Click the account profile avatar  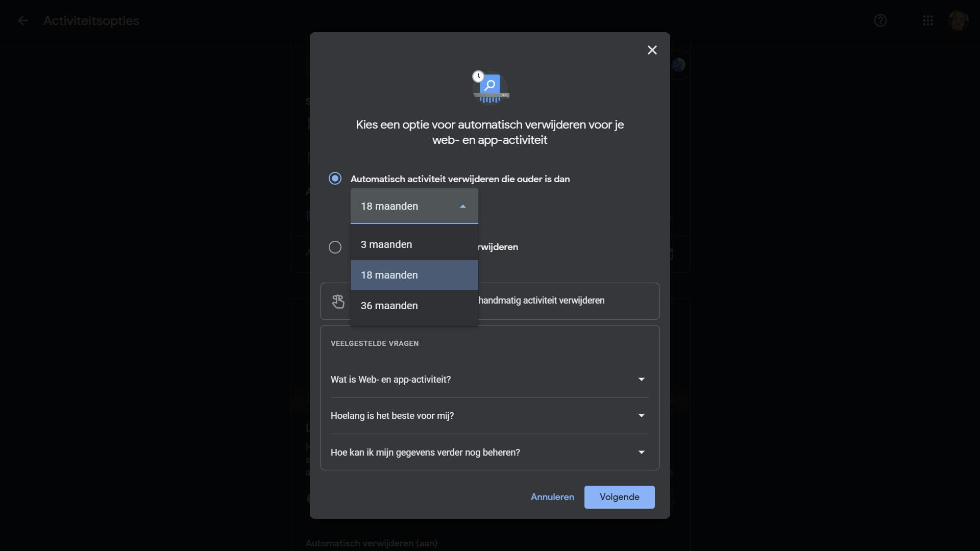[958, 20]
